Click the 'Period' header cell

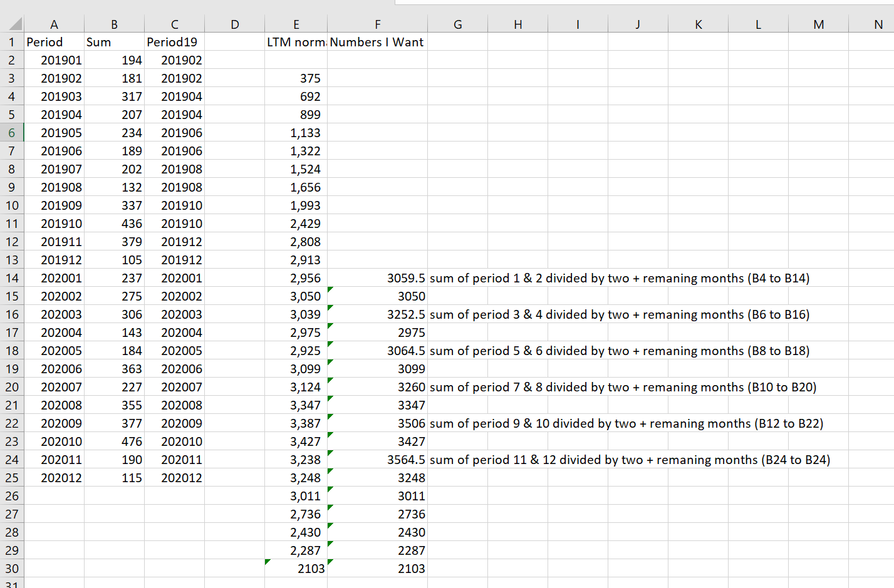pyautogui.click(x=54, y=42)
